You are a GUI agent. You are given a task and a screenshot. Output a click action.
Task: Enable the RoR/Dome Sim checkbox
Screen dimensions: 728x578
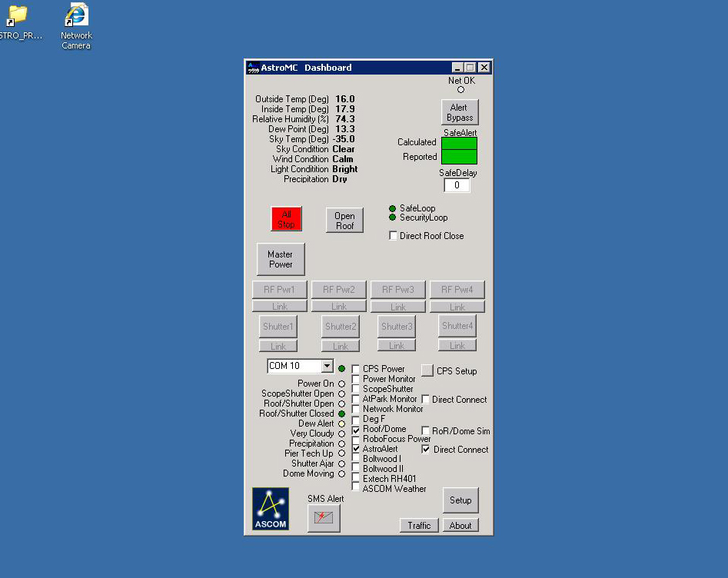[x=425, y=431]
